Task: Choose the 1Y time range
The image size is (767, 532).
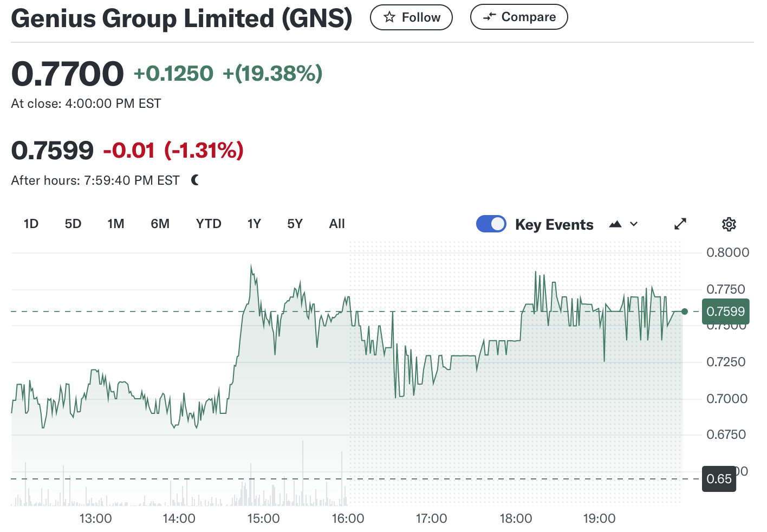Action: click(254, 224)
